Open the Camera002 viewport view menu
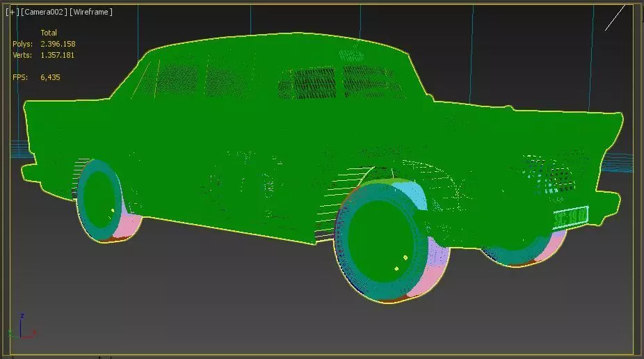 [x=44, y=12]
